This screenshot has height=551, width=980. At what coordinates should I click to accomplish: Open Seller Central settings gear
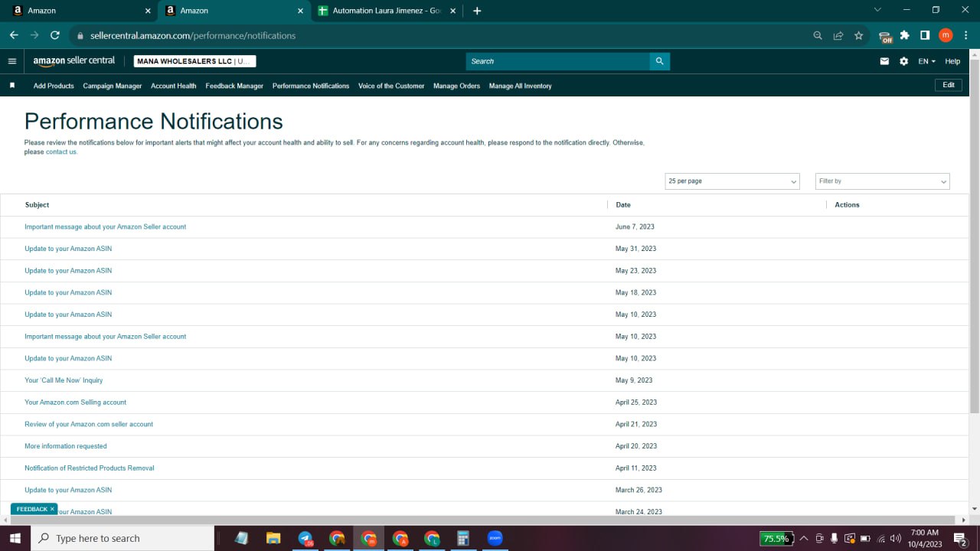(x=903, y=61)
